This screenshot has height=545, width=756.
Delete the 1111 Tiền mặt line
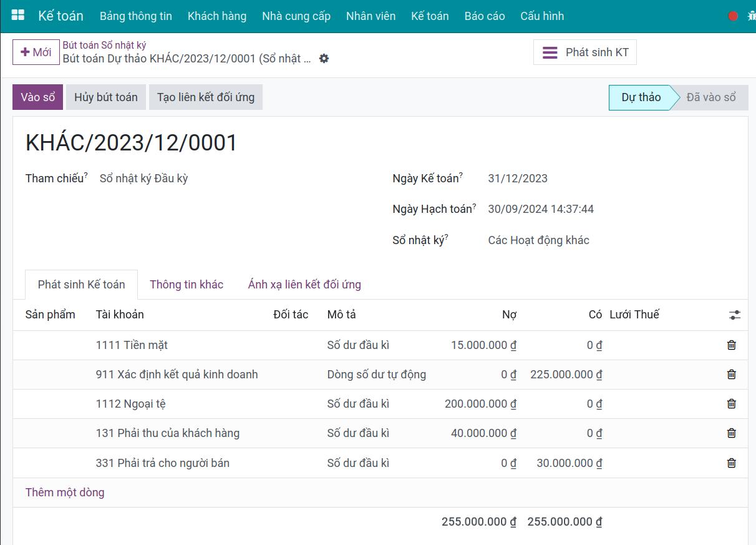tap(732, 345)
